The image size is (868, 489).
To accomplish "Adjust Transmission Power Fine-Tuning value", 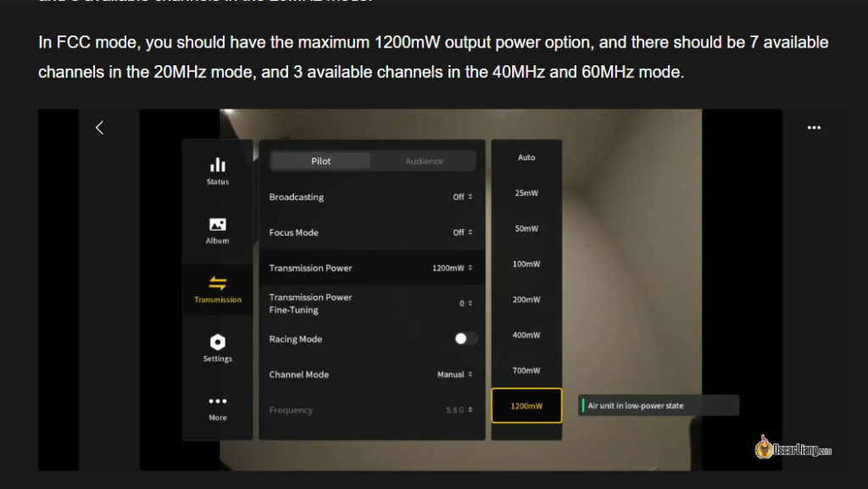I will click(x=465, y=303).
